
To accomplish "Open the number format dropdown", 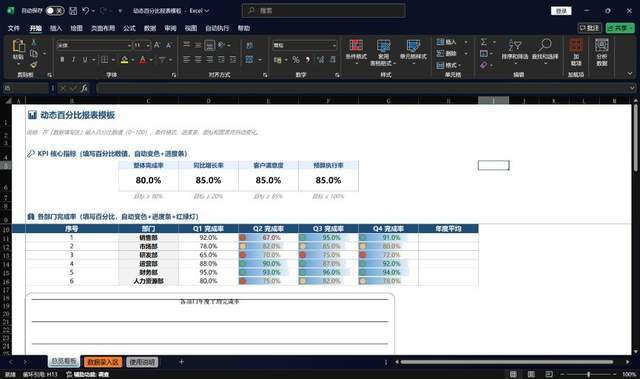I will (x=334, y=45).
